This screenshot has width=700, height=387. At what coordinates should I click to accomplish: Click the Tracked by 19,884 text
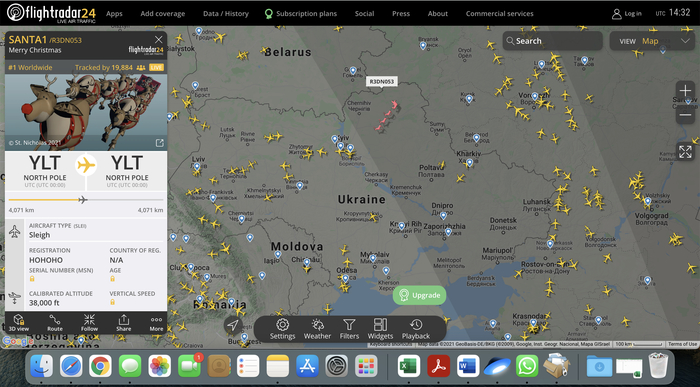coord(104,67)
